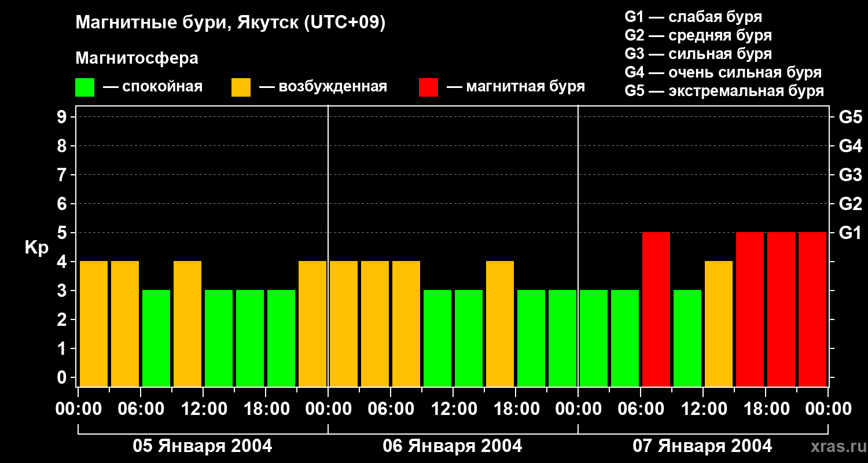Click the '05 Января 2004' date label
This screenshot has height=463, width=868.
click(203, 446)
